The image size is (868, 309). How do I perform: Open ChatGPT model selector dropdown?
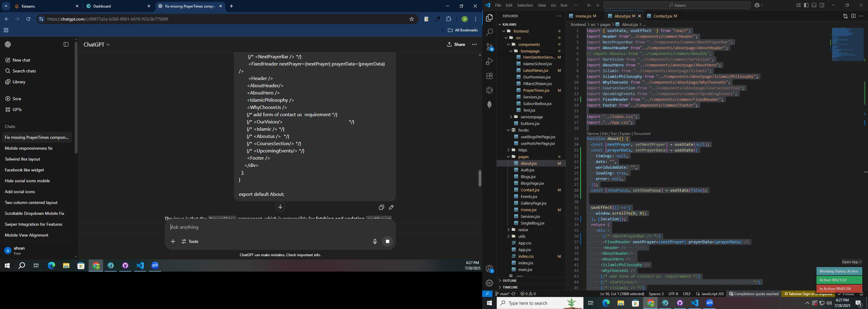pyautogui.click(x=97, y=45)
